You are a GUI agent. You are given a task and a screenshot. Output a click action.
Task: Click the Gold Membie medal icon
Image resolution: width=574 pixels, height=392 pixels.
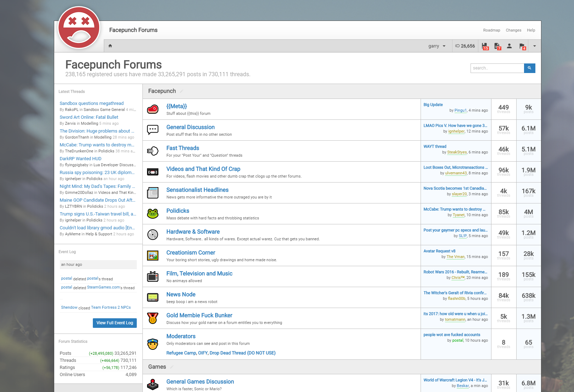(x=153, y=318)
